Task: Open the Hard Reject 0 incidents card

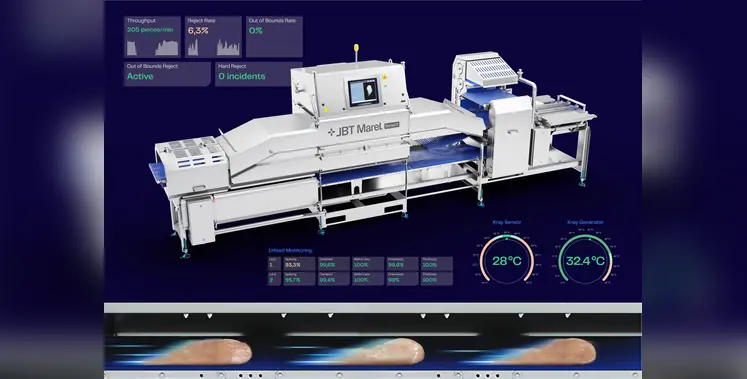Action: 259,74
